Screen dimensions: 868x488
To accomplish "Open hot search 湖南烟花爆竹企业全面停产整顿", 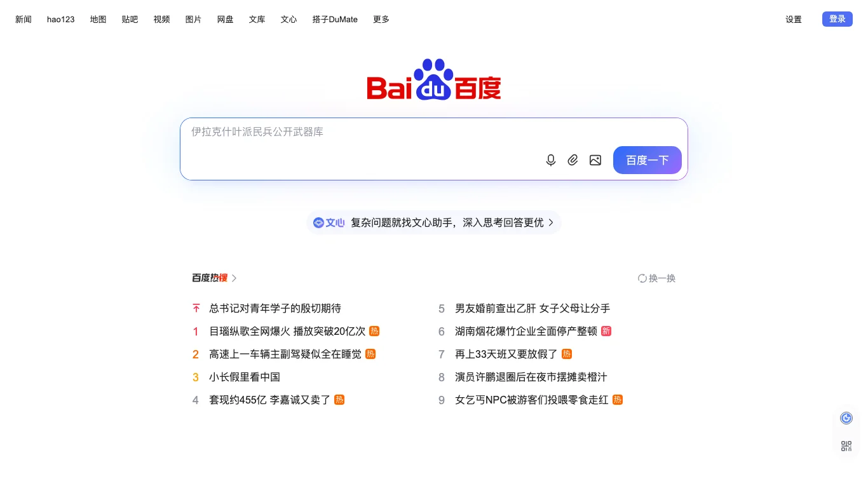I will (x=526, y=331).
